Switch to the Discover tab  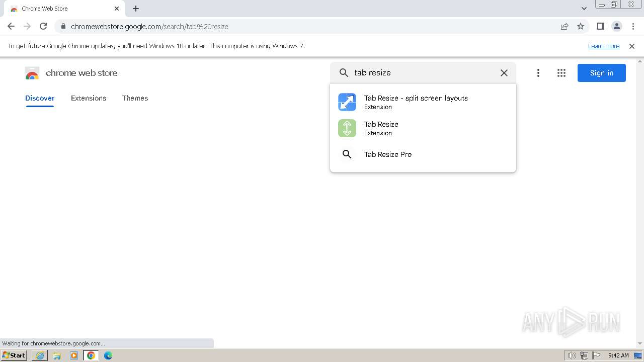pos(40,98)
